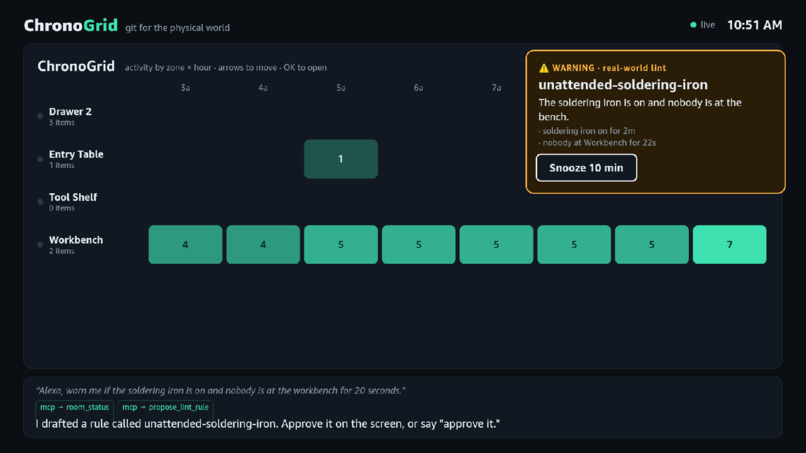Click the Workbench status dot

(40, 245)
